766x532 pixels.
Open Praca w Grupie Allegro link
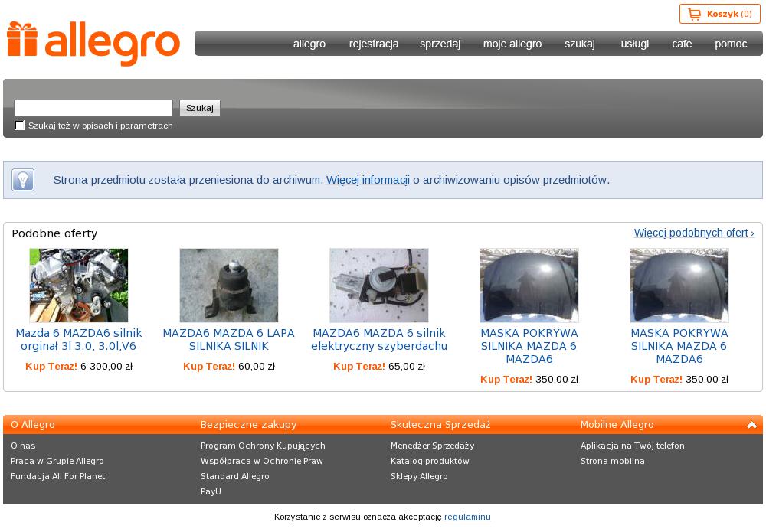coord(57,462)
